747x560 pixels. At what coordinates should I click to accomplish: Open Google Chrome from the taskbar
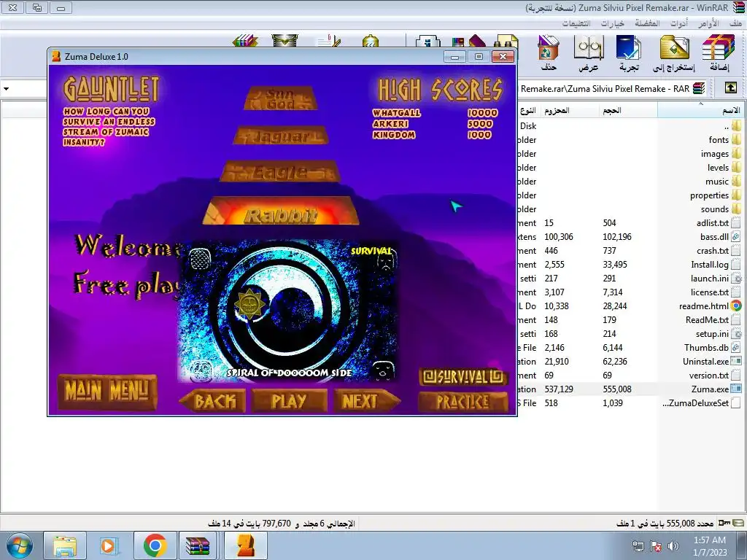pyautogui.click(x=155, y=545)
